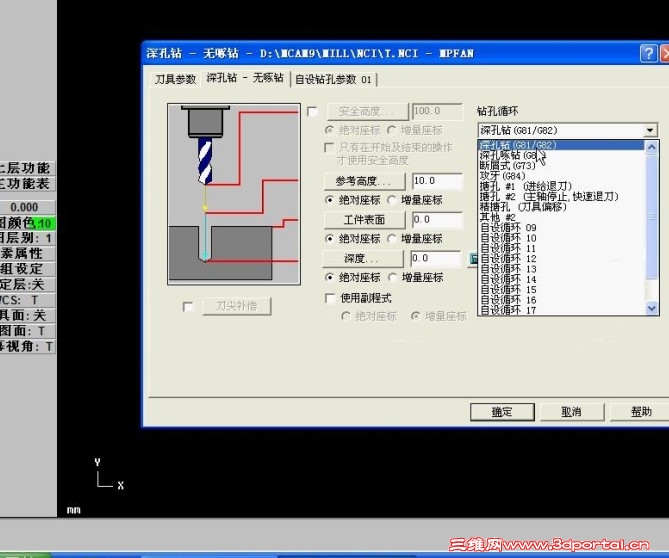Click the 安全高度... button
This screenshot has height=558, width=669.
coord(367,112)
